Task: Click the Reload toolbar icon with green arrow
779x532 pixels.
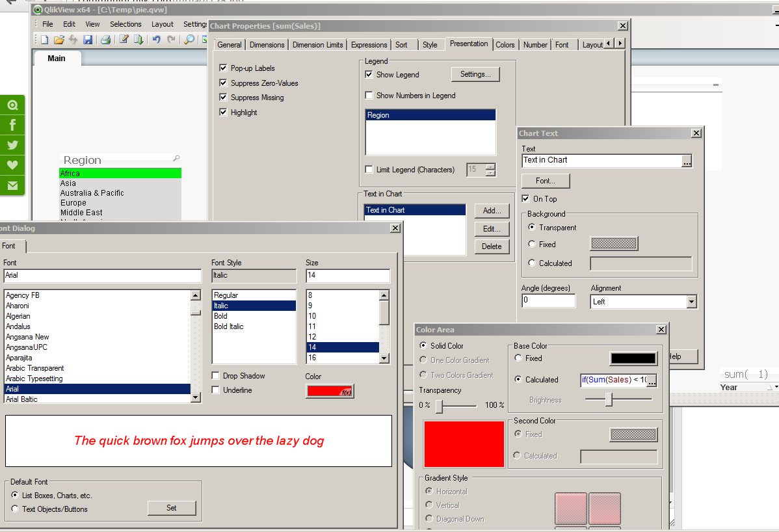Action: coord(138,40)
